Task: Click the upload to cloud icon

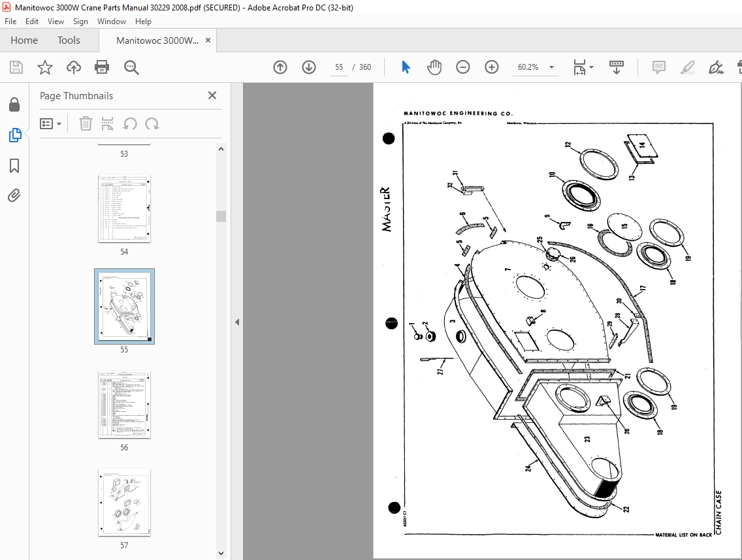Action: pyautogui.click(x=73, y=67)
